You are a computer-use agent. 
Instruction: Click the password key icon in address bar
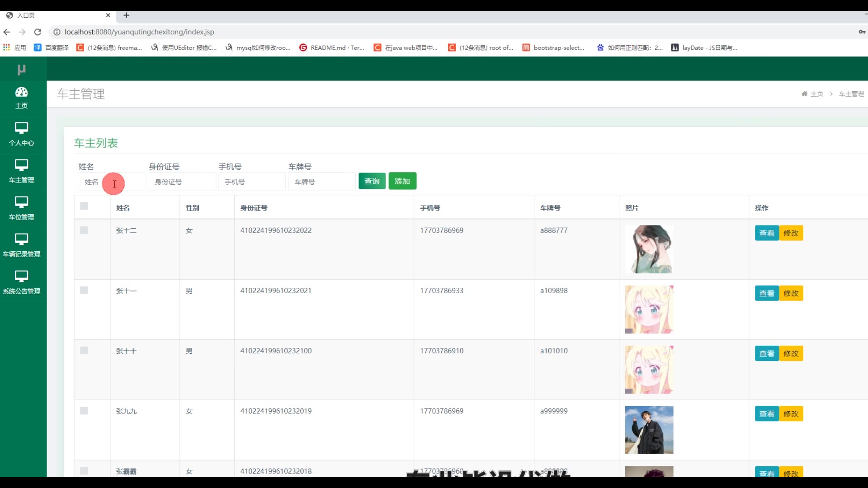tap(862, 32)
